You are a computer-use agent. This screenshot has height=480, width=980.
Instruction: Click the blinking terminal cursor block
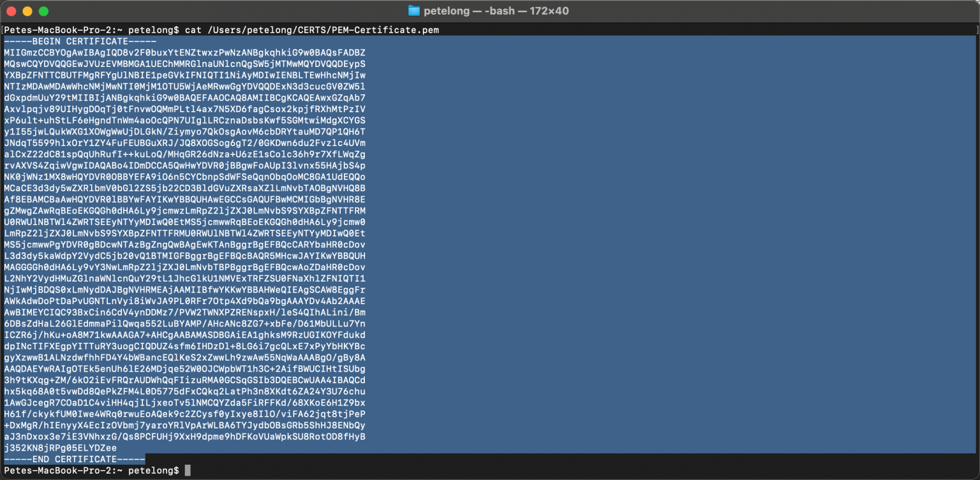pyautogui.click(x=188, y=470)
